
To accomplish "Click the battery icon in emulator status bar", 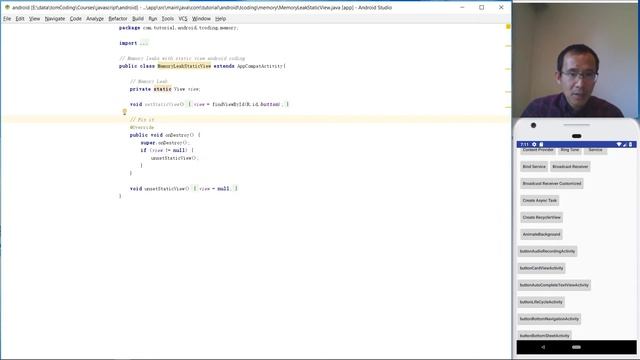I will tap(631, 144).
